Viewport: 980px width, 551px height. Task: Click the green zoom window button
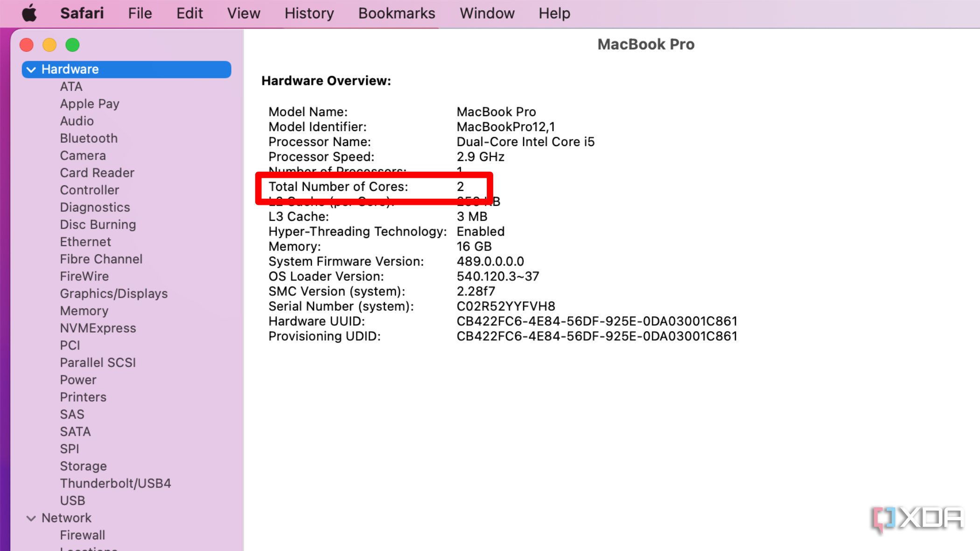tap(72, 45)
